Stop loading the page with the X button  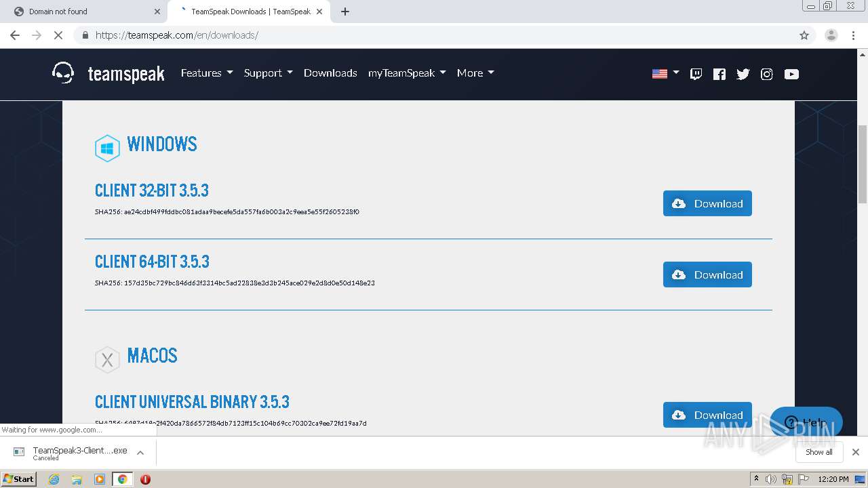(58, 35)
